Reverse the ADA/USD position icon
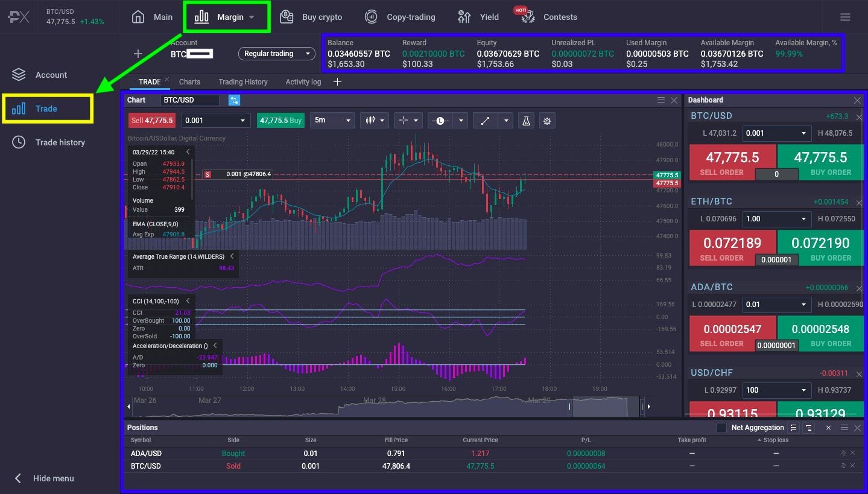The width and height of the screenshot is (868, 494). (843, 453)
